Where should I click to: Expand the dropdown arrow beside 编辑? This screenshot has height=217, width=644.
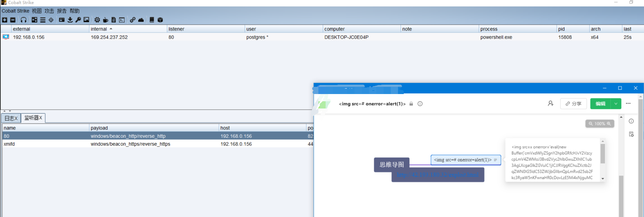(x=616, y=104)
